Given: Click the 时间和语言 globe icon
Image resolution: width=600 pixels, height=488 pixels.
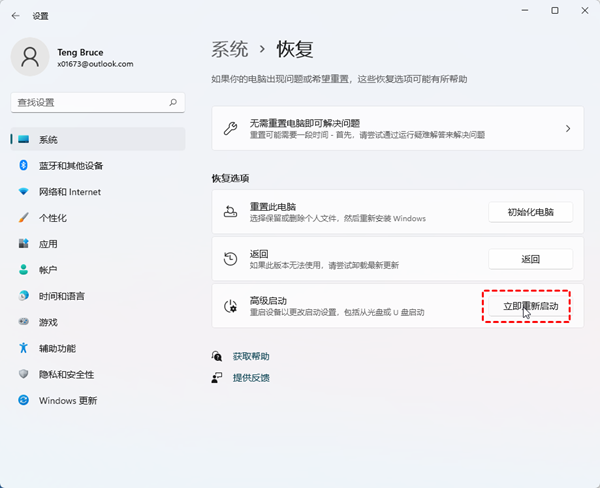Looking at the screenshot, I should tap(23, 295).
